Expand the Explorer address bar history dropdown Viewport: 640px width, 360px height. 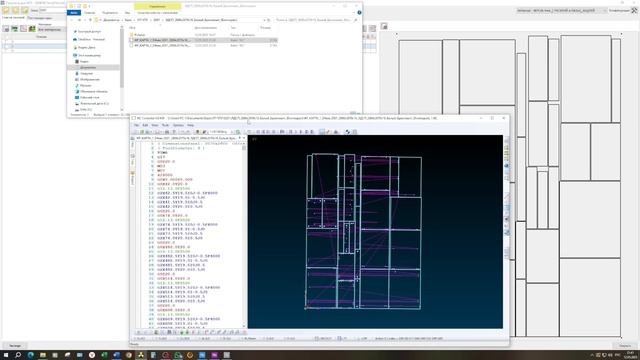tap(264, 20)
